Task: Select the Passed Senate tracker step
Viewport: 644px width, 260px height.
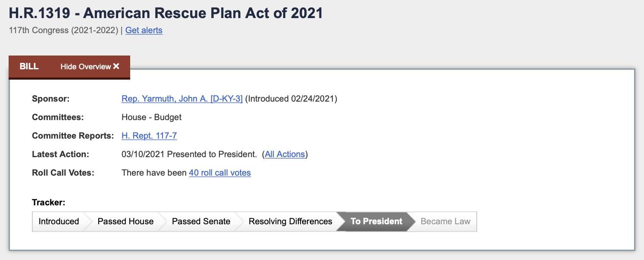Action: click(x=201, y=221)
